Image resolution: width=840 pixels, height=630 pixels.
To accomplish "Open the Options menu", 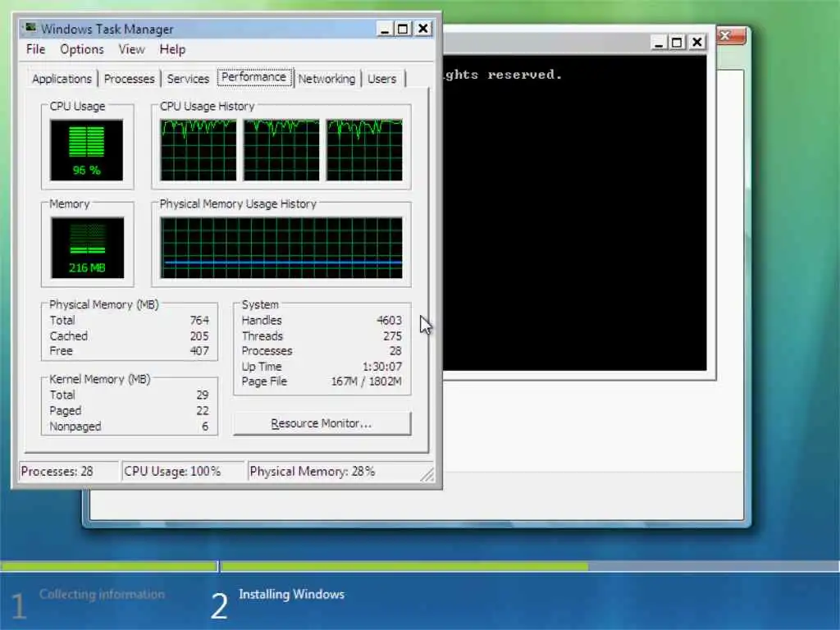I will click(81, 49).
